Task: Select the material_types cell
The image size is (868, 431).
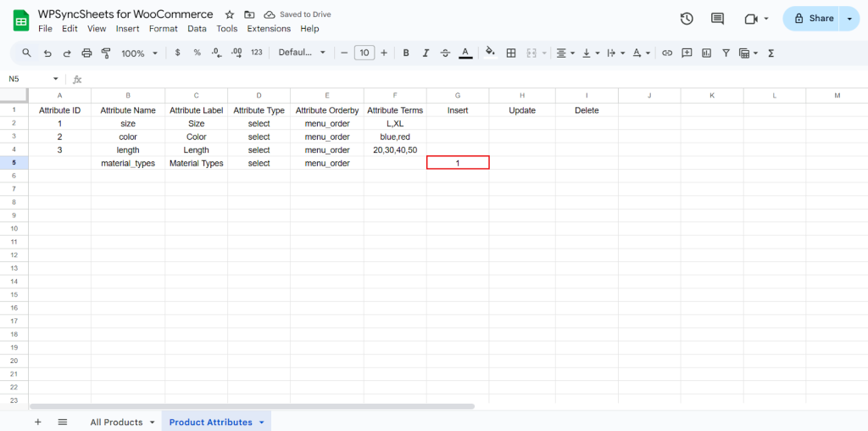Action: [128, 164]
